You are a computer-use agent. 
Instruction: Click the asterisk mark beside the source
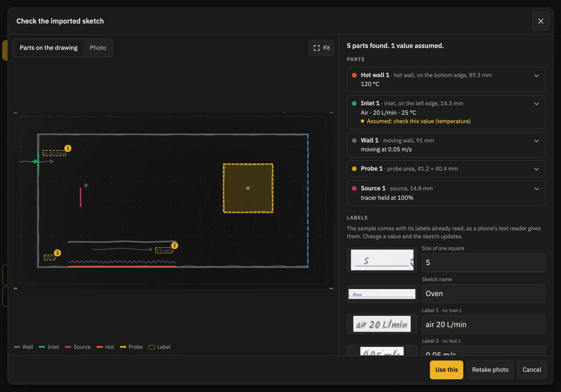(x=86, y=186)
